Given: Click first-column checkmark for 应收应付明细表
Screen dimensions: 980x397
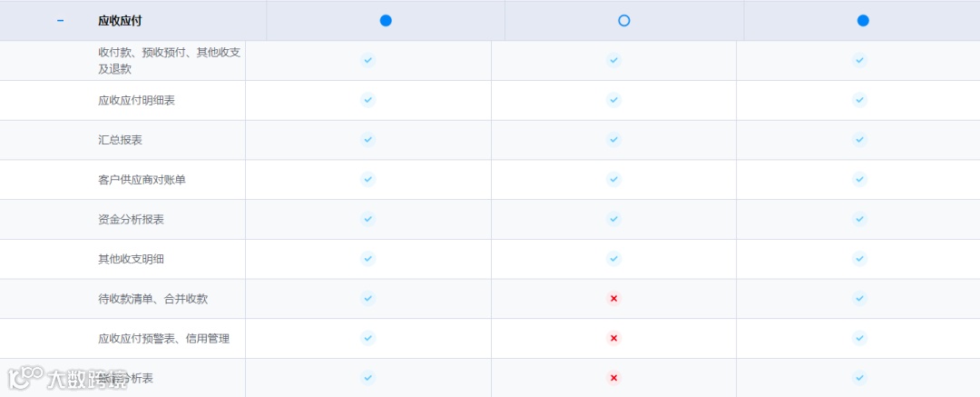Looking at the screenshot, I should 368,100.
